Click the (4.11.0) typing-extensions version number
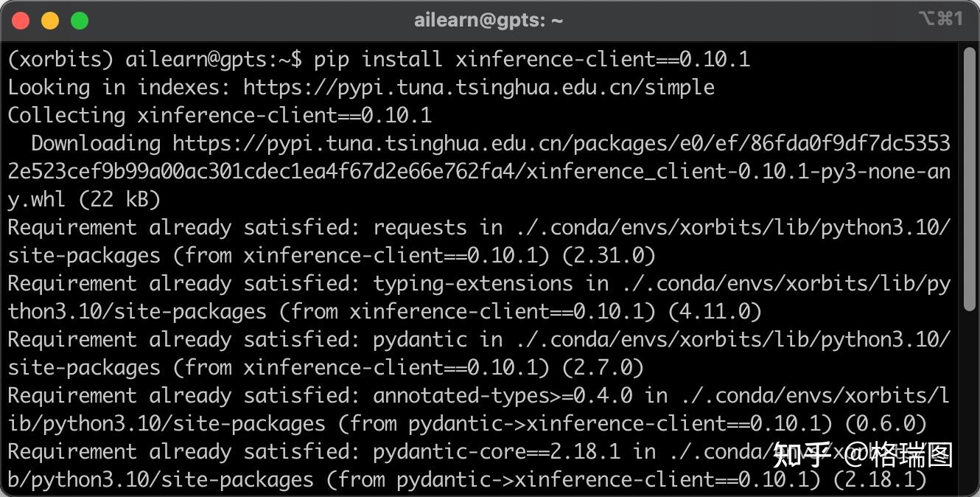The image size is (980, 497). pyautogui.click(x=715, y=312)
